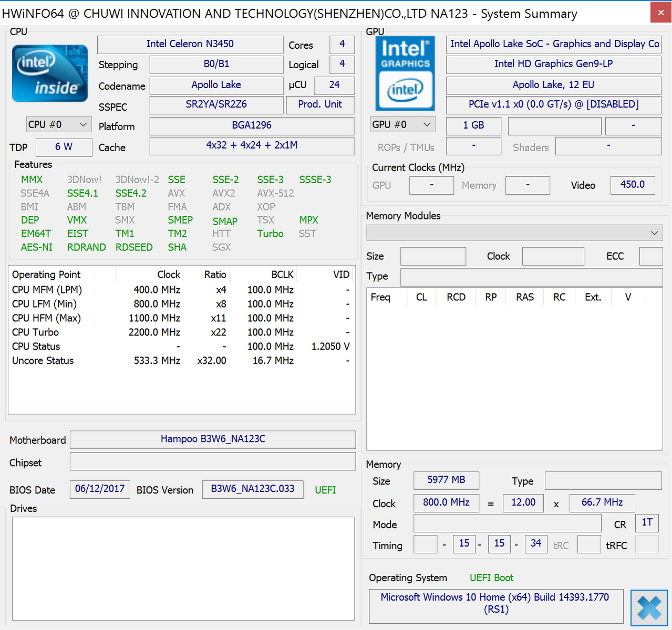The image size is (672, 630).
Task: Click the green UEFI label
Action: [325, 490]
